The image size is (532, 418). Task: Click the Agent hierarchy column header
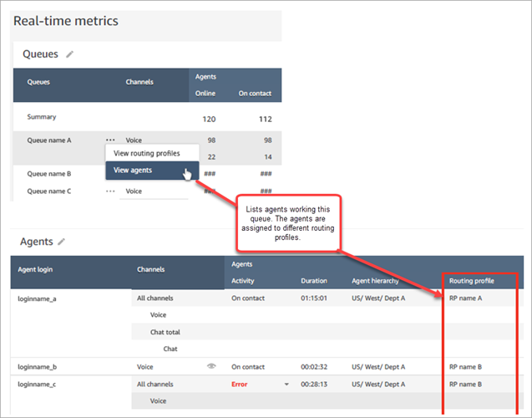377,281
